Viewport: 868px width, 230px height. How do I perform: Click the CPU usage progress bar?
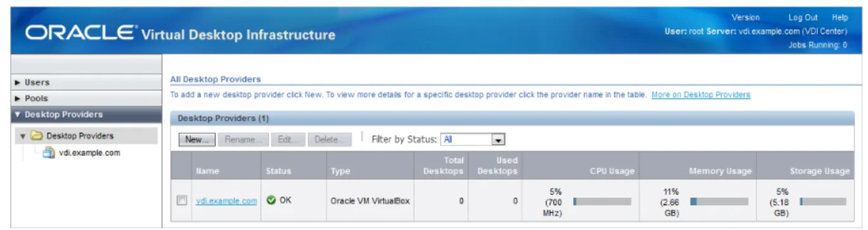602,201
